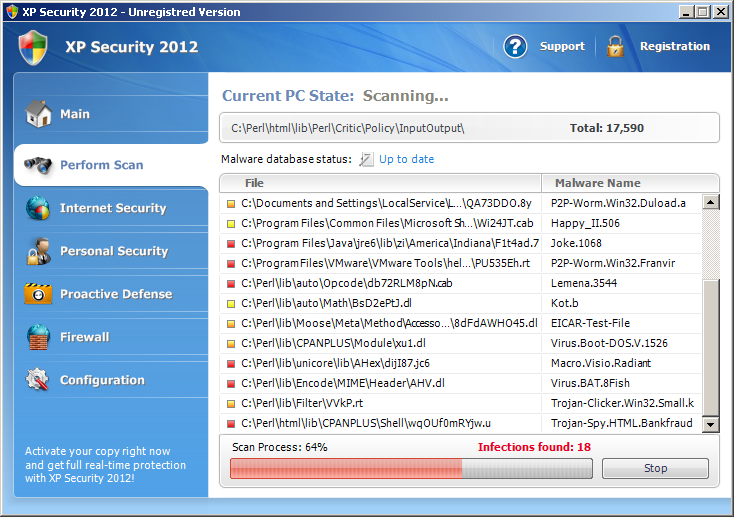Click the scan progress bar
The width and height of the screenshot is (734, 517).
point(411,468)
